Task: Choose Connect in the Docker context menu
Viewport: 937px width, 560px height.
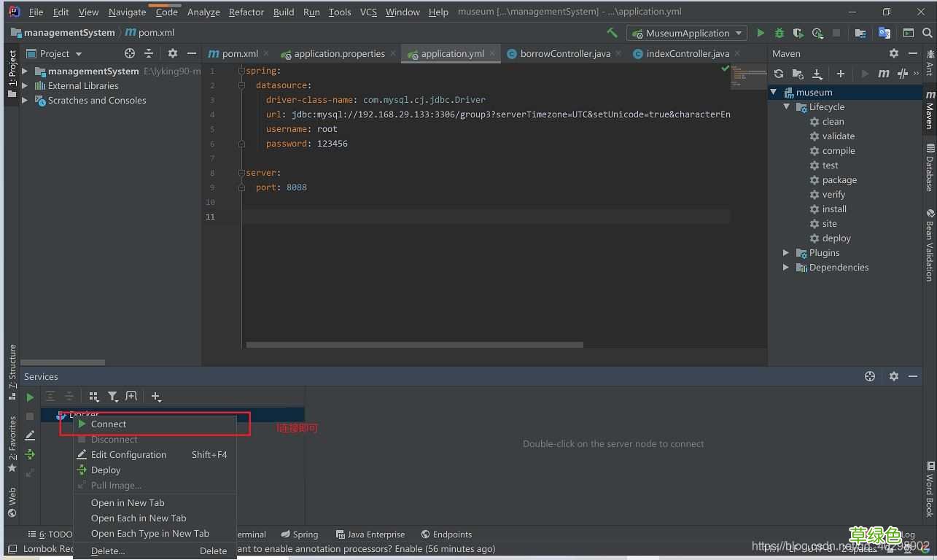Action: 155,424
